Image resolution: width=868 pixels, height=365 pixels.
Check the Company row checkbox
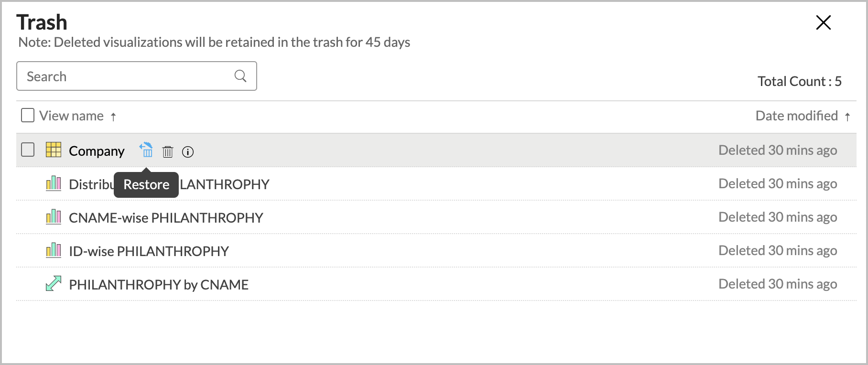[28, 150]
